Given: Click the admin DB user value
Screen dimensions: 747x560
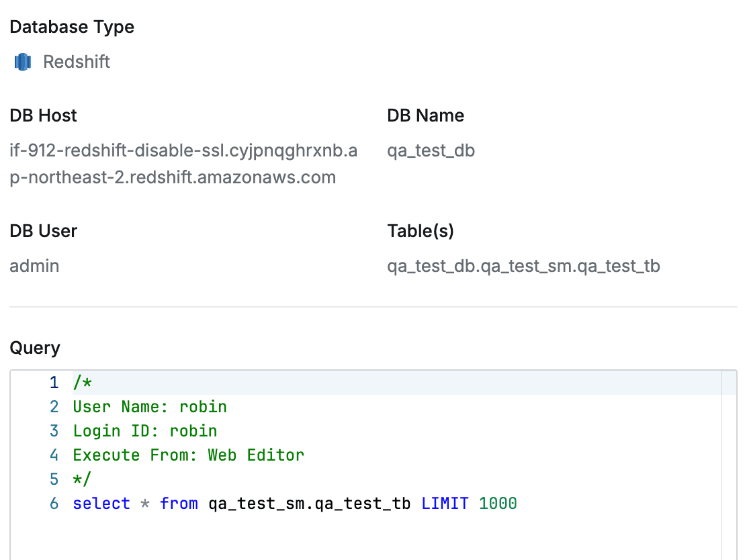Looking at the screenshot, I should tap(34, 266).
